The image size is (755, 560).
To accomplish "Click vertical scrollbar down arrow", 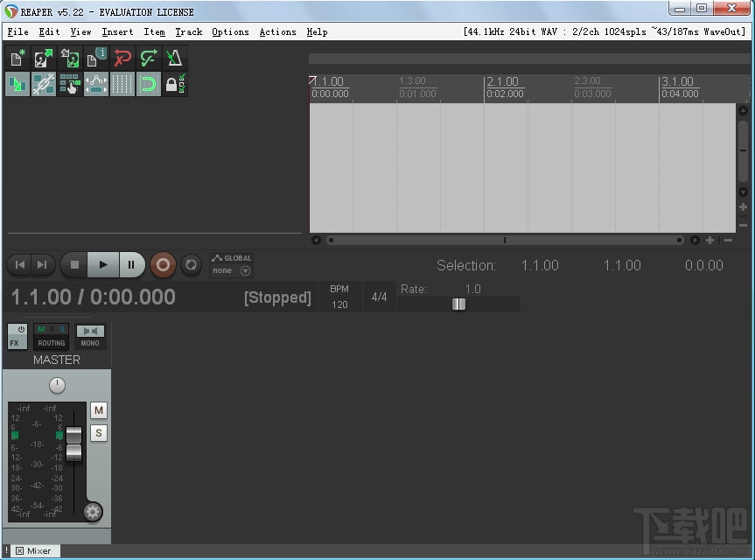I will click(x=743, y=192).
